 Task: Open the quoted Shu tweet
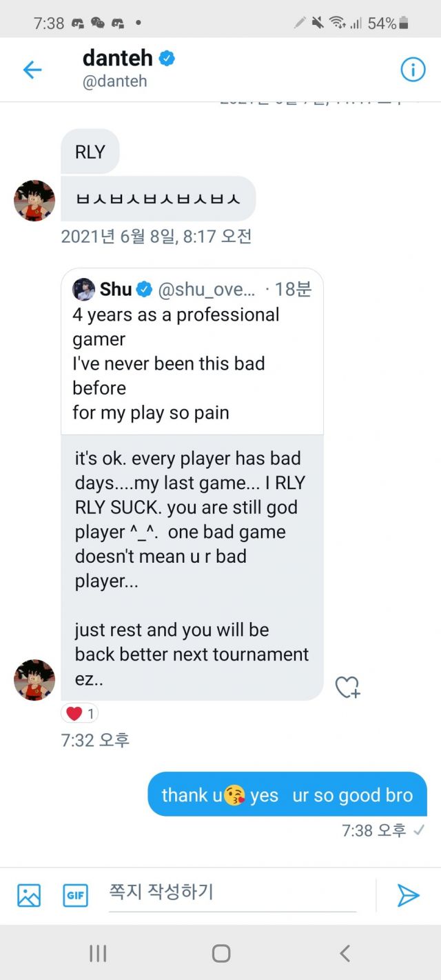pos(192,352)
